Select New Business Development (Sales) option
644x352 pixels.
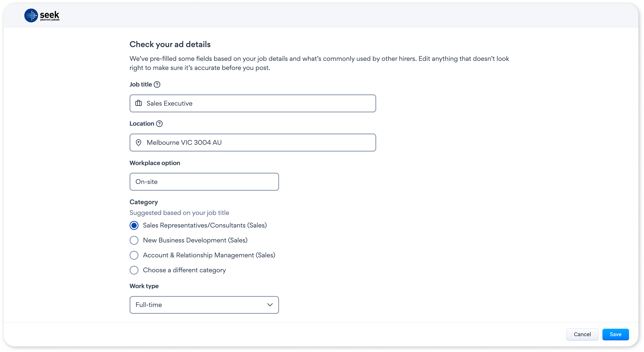[134, 240]
